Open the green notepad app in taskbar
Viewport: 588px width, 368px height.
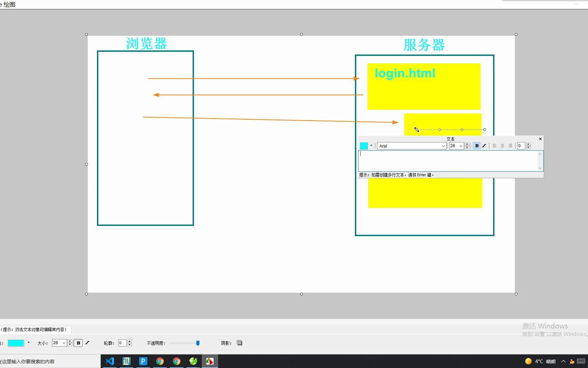coord(126,361)
